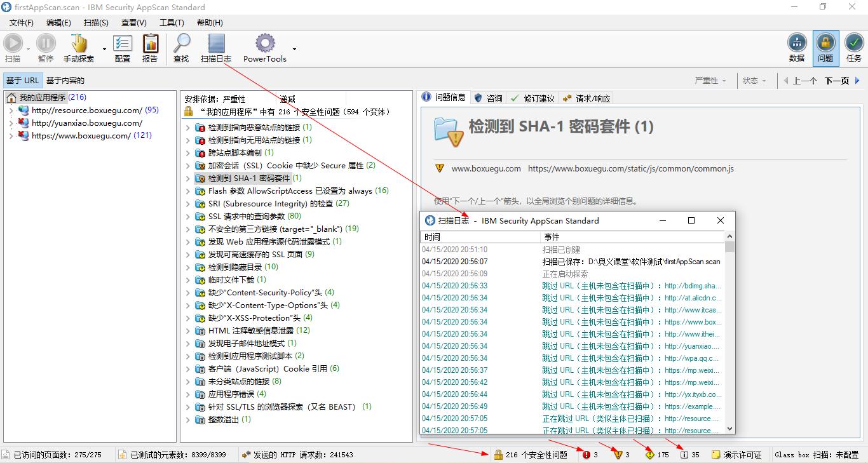Viewport: 868px width, 463px height.
Task: Click low severity count 175 icon
Action: click(x=649, y=455)
